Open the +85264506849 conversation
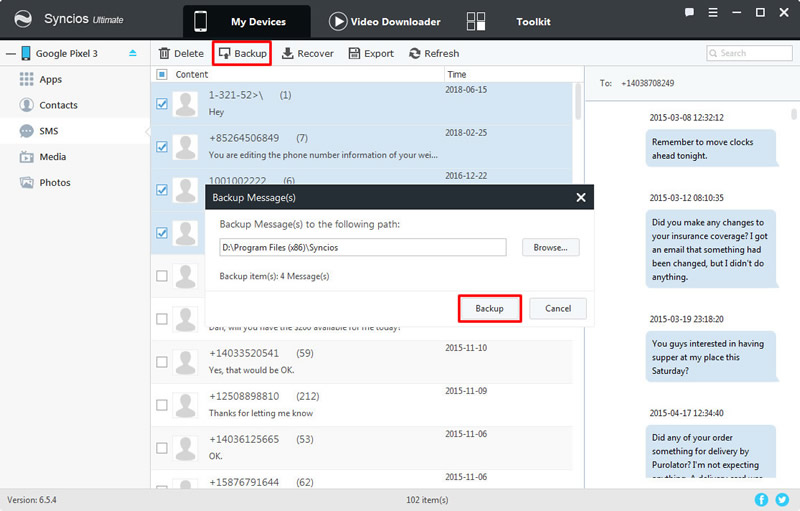The width and height of the screenshot is (800, 511). click(362, 147)
